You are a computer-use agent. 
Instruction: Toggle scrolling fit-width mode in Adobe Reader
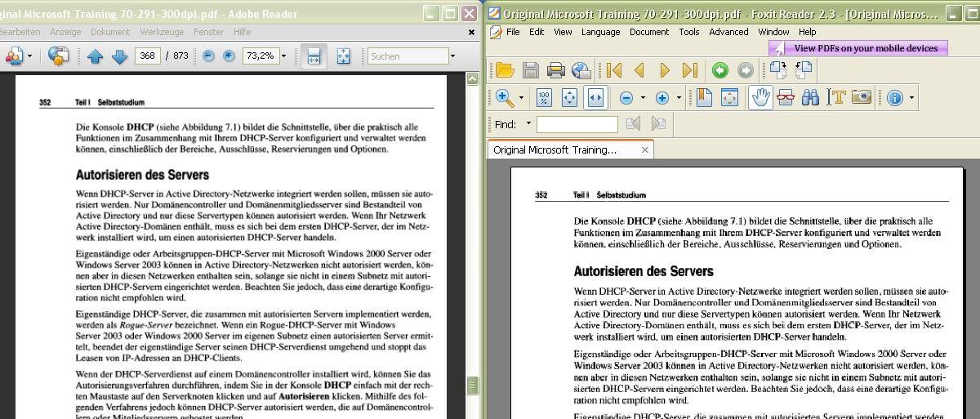pos(314,56)
